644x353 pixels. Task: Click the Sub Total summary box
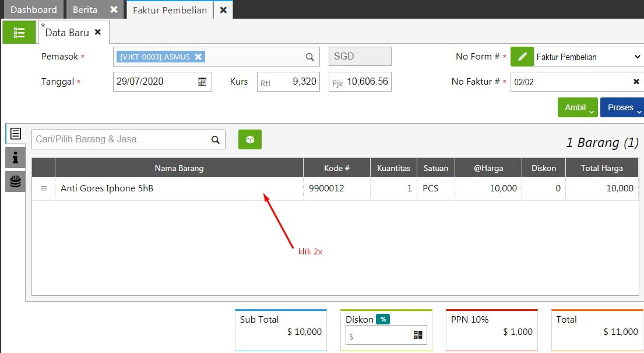[281, 330]
